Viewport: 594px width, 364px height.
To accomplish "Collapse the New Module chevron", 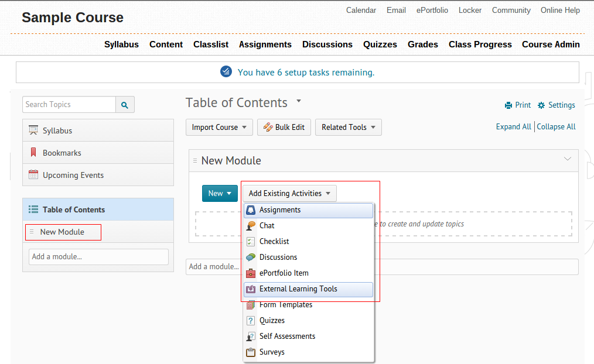I will point(568,159).
